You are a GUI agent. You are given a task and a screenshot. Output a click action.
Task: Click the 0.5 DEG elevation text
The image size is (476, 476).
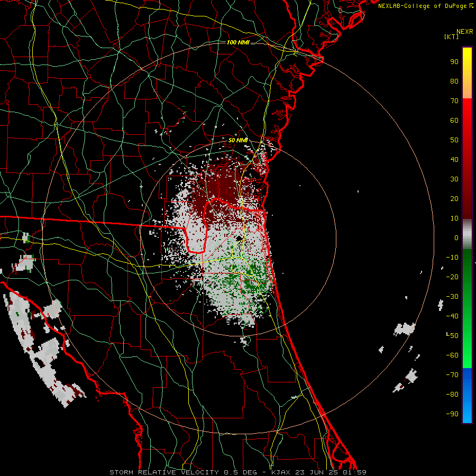coord(241,472)
